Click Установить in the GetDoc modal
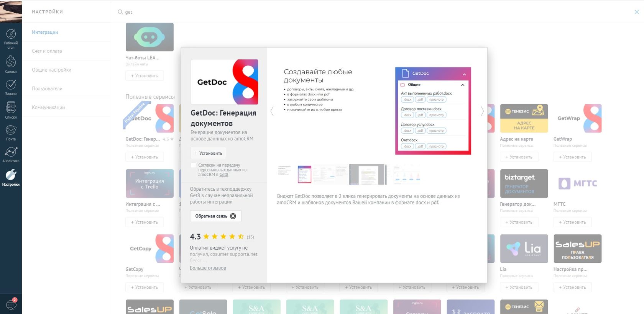The image size is (644, 314). pos(208,153)
